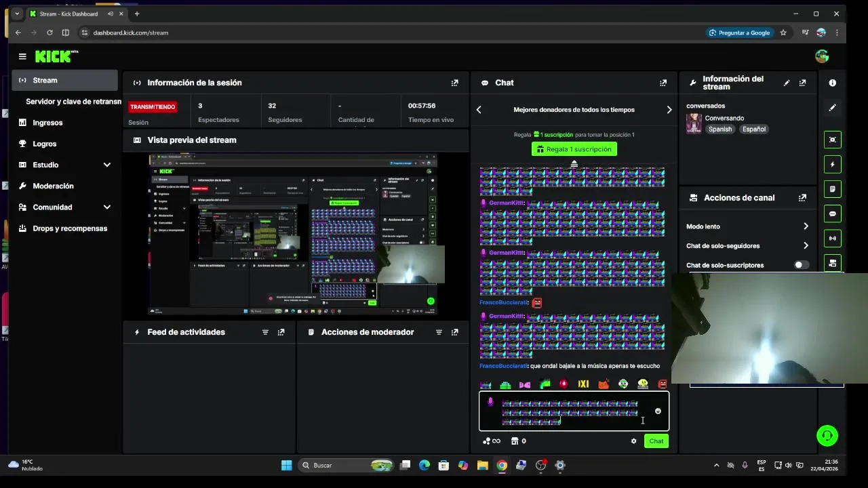Image resolution: width=868 pixels, height=488 pixels.
Task: Insert the pink bow emote
Action: tap(525, 385)
